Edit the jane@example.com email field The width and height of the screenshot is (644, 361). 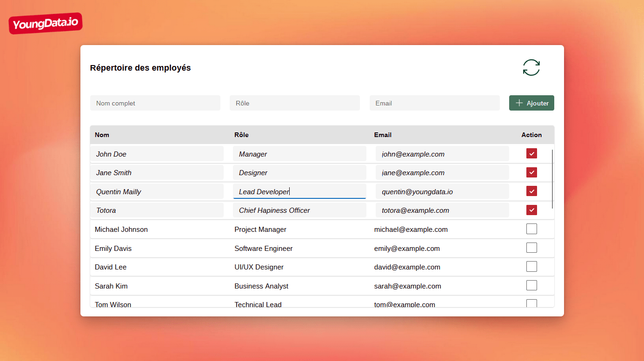pyautogui.click(x=442, y=172)
